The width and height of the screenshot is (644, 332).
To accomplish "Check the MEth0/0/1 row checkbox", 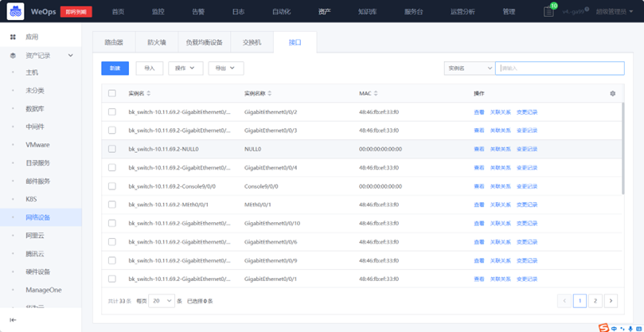I will [x=111, y=205].
